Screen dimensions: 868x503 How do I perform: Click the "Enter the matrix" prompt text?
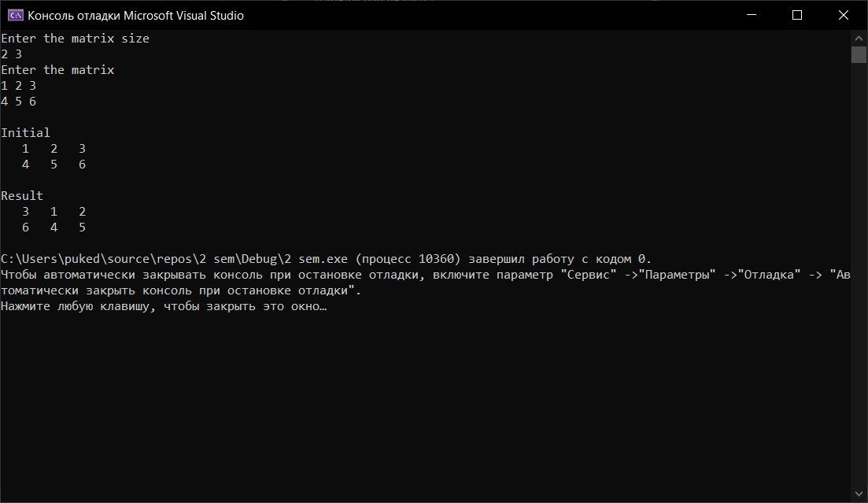coord(57,70)
